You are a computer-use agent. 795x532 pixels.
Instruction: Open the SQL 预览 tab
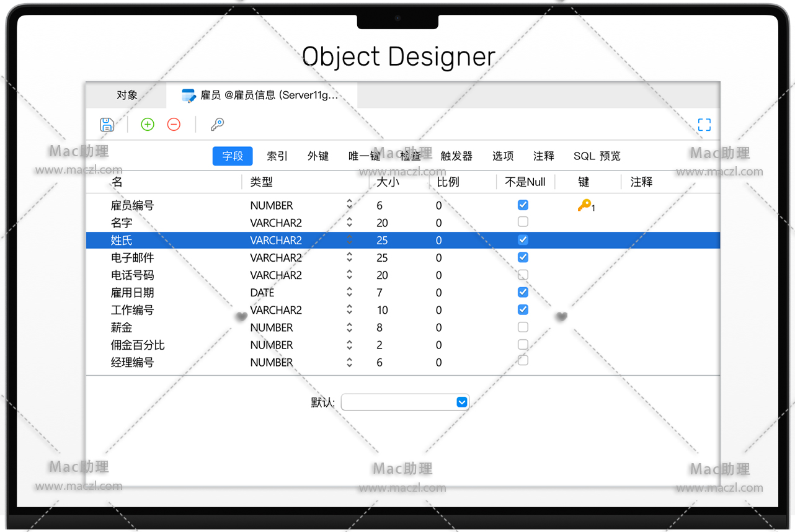point(597,156)
